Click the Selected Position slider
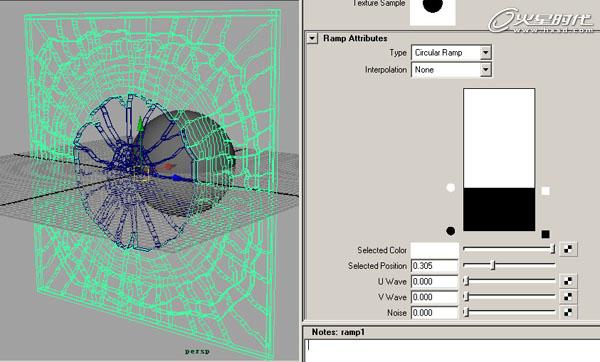The height and width of the screenshot is (362, 600). [x=509, y=265]
